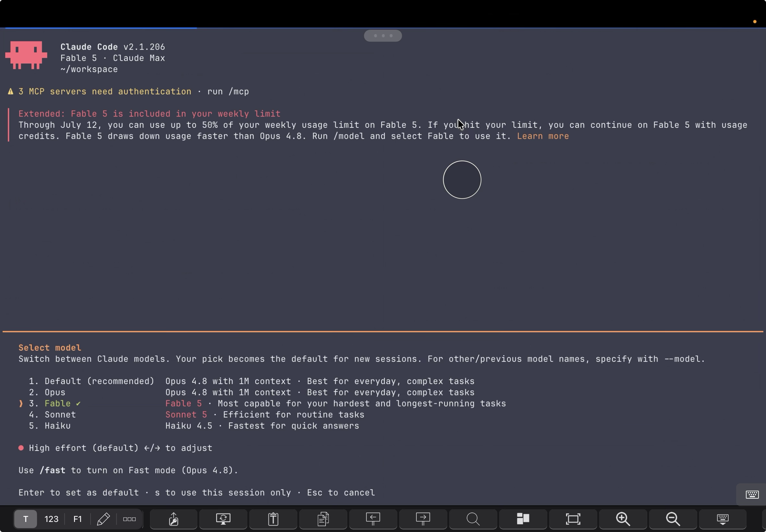The image size is (766, 532).
Task: Click the fit-to-screen frame icon
Action: (573, 519)
